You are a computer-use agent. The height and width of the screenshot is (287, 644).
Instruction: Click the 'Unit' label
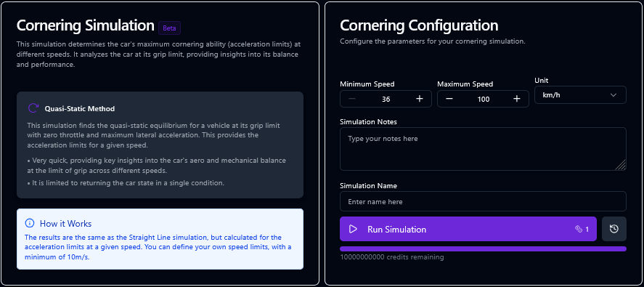[542, 80]
